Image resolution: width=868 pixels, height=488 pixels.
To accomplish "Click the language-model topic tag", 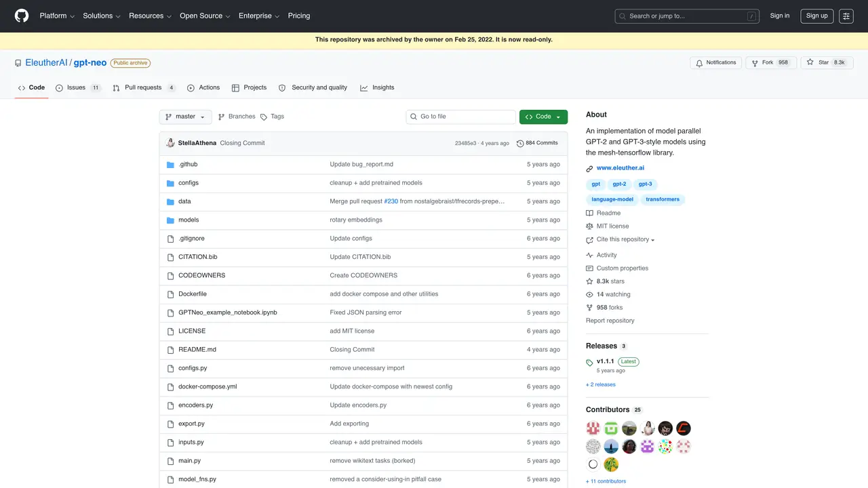I will (612, 200).
